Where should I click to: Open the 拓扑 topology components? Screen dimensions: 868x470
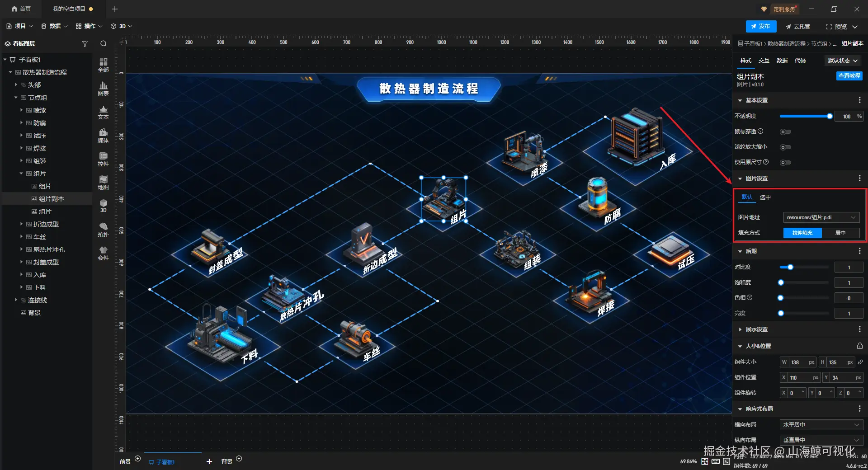(104, 230)
